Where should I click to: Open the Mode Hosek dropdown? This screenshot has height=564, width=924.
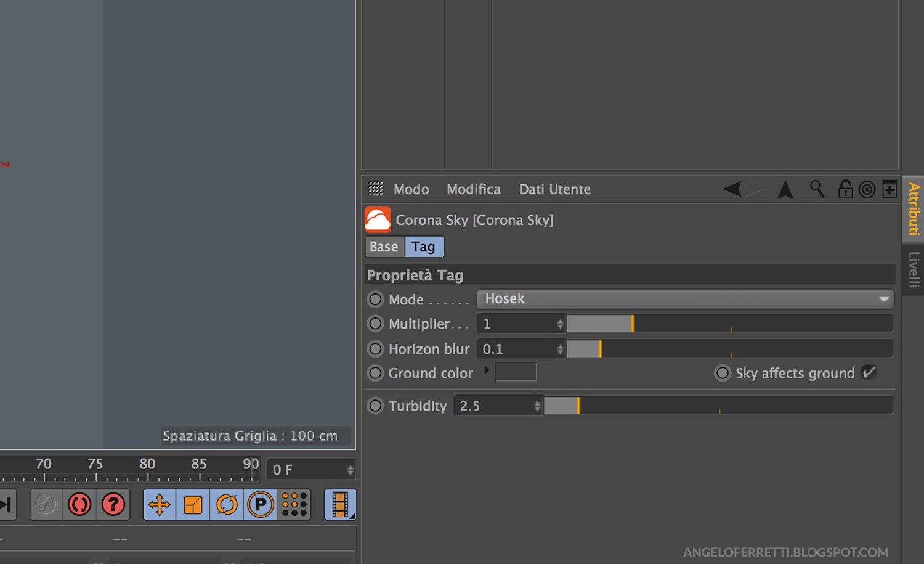(684, 299)
